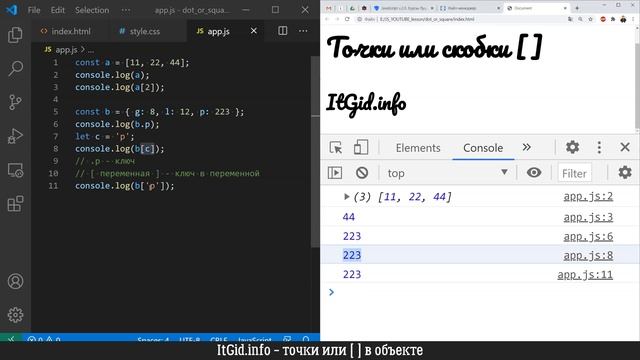Open errors and warnings in status bar

(44, 339)
